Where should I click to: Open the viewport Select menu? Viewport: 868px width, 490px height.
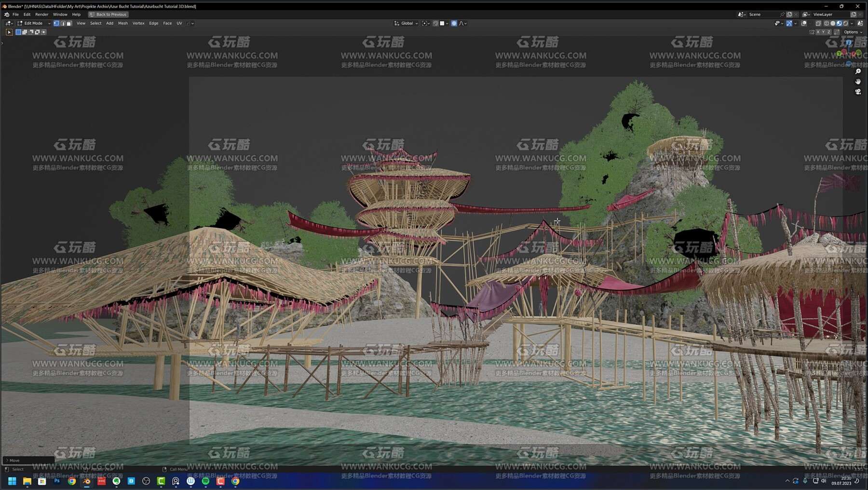(95, 23)
